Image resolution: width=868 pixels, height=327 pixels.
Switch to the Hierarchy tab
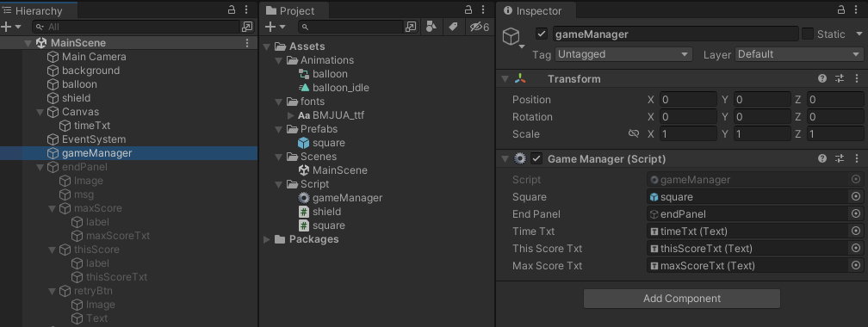[38, 10]
